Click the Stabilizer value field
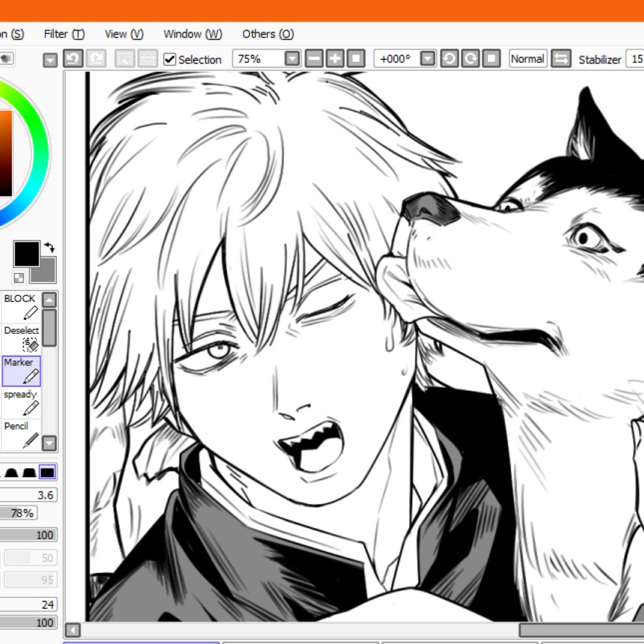 635,59
